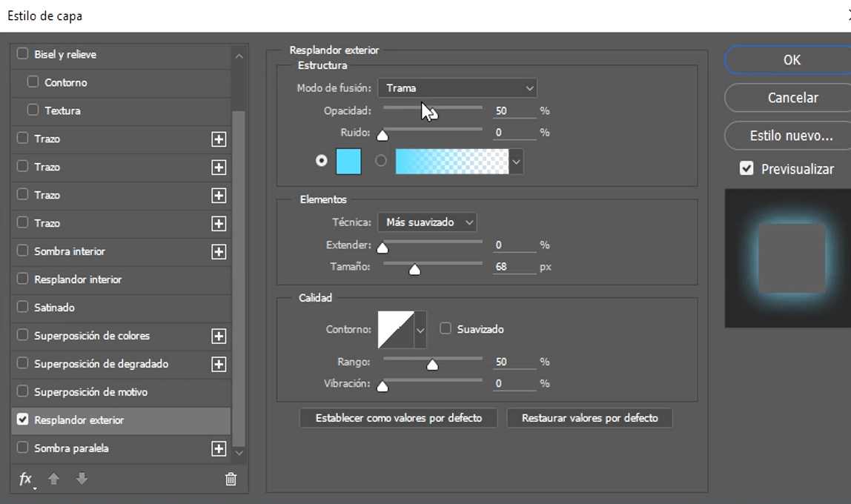
Task: Open the fx effects menu icon
Action: coord(26,479)
